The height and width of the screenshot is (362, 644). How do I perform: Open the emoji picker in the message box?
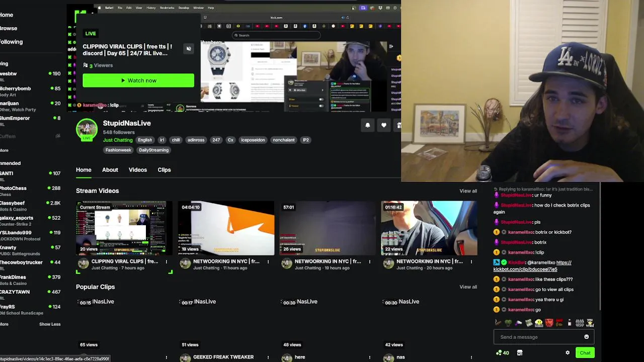(586, 337)
